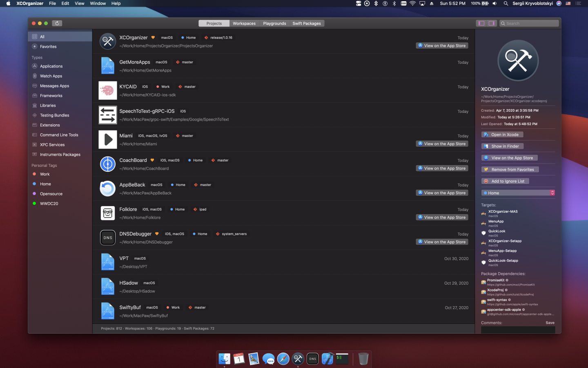Click the XPC Services type icon
Viewport: 588px width, 368px height.
[x=35, y=145]
